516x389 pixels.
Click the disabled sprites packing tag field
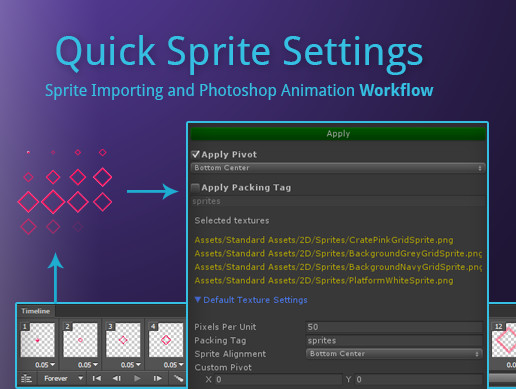point(338,201)
